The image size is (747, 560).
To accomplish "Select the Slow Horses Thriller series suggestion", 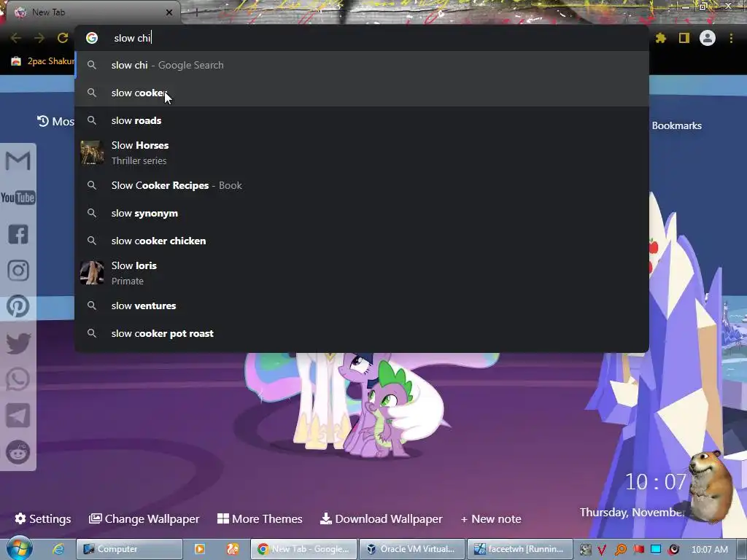I will (362, 153).
